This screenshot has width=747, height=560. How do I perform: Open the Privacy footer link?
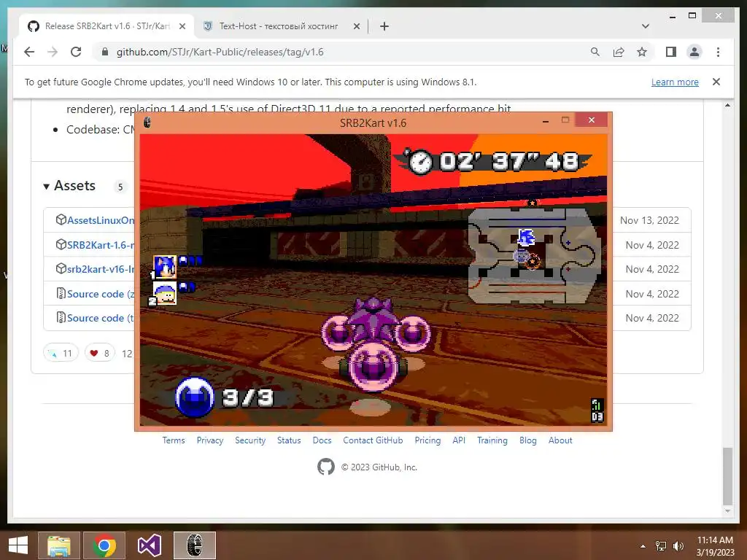209,440
